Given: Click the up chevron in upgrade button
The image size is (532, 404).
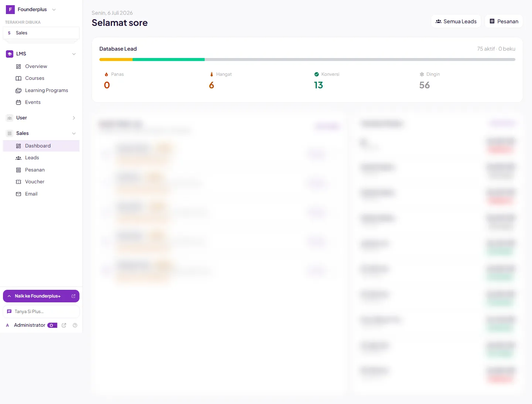Looking at the screenshot, I should coord(9,296).
